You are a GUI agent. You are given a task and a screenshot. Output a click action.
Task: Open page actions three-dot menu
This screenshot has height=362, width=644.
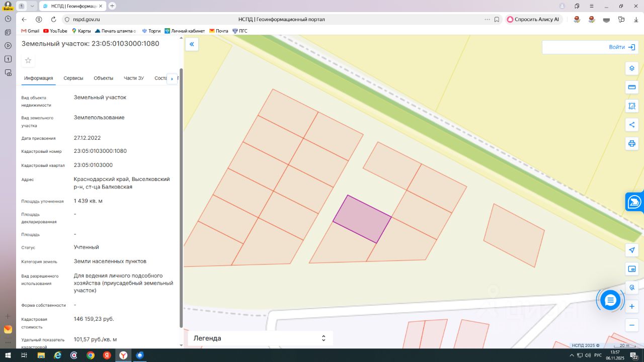coord(487,20)
